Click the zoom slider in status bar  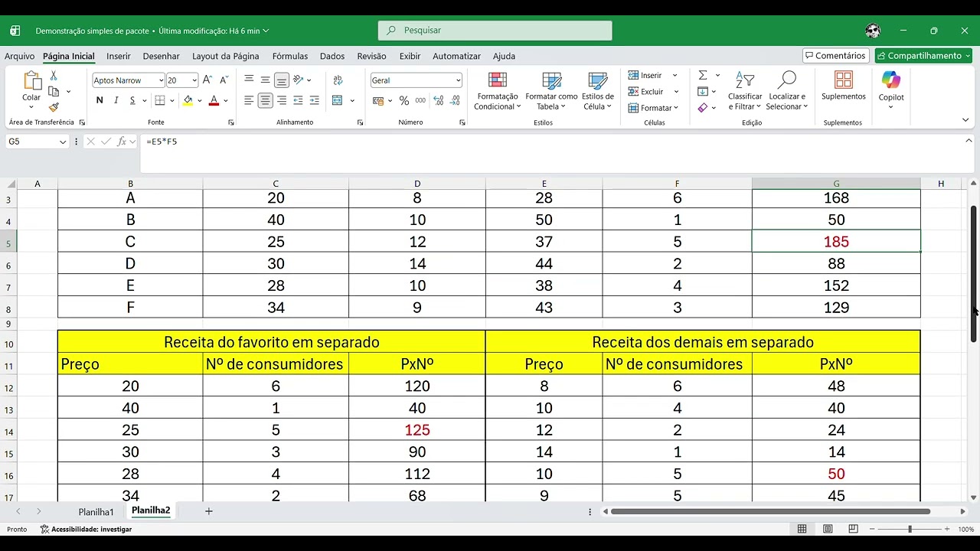point(910,529)
